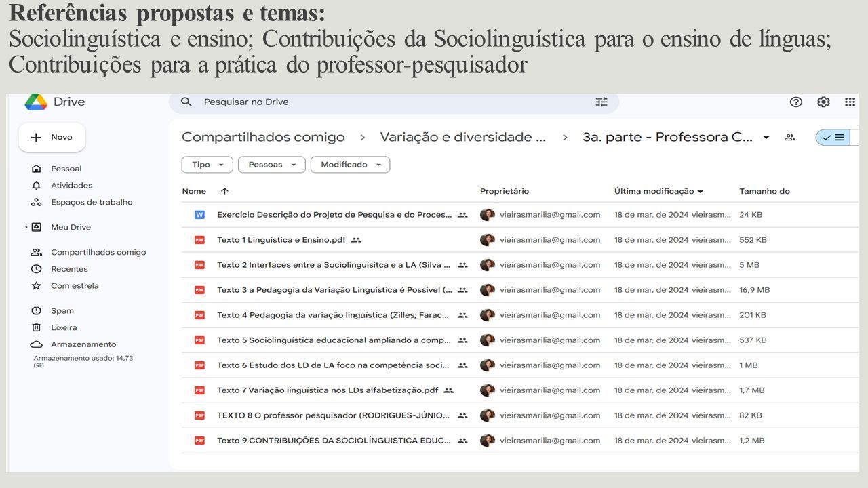
Task: Click Armazenamento usado: 14,73 GB text
Action: pos(83,361)
